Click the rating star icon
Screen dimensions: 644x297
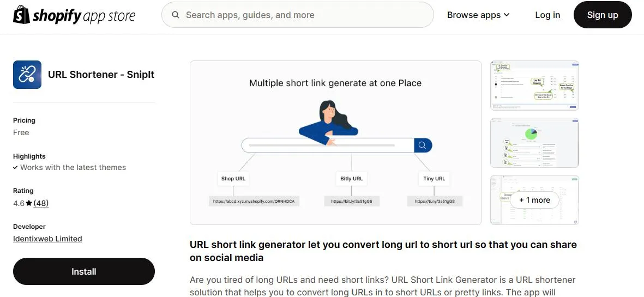29,203
